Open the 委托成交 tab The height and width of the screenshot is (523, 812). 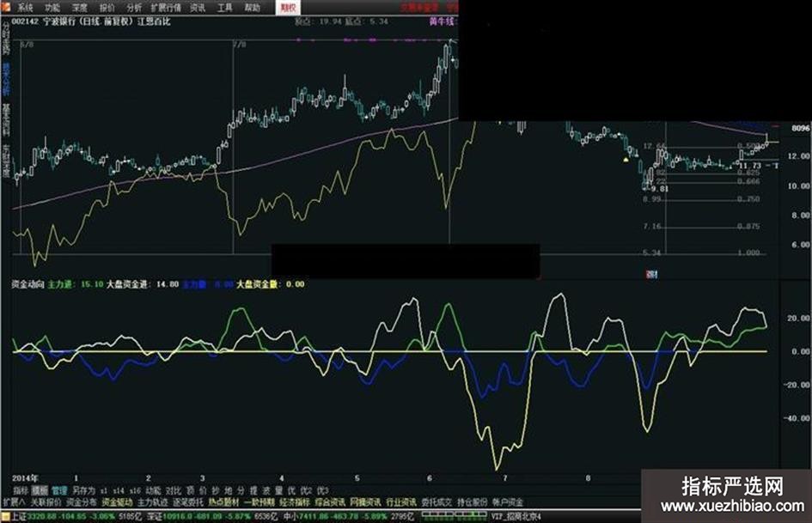click(x=437, y=502)
